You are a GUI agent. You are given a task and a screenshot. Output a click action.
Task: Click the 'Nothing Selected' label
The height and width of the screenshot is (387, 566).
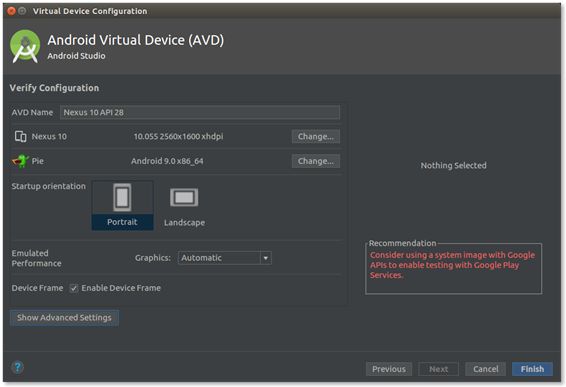click(453, 165)
